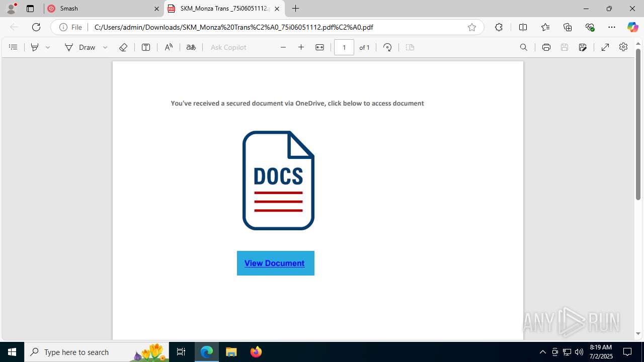Click the vertical scrollbar thumb
644x362 pixels.
click(x=638, y=124)
